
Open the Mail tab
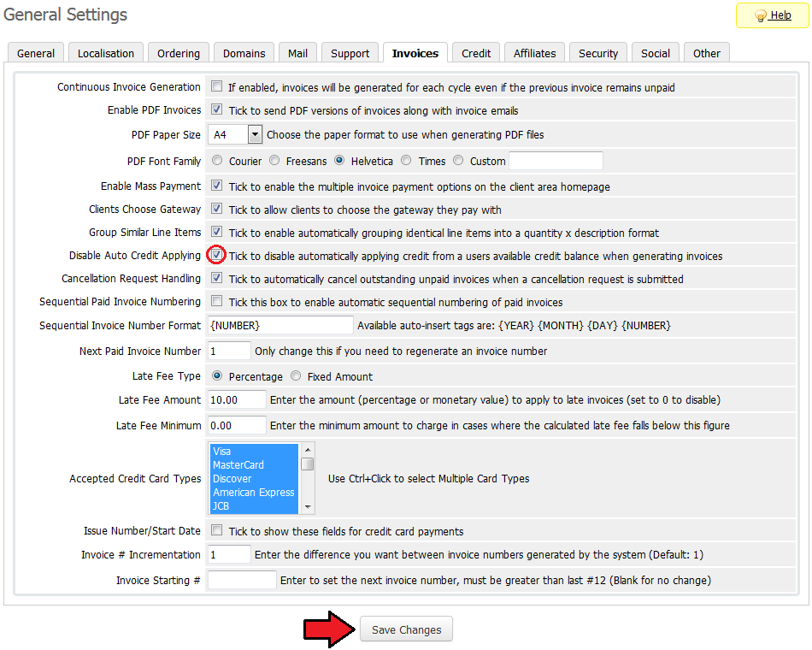tap(297, 53)
